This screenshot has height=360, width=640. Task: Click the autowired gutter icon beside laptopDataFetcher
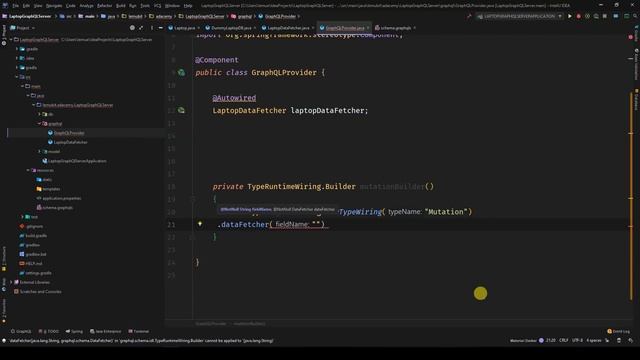click(x=181, y=111)
